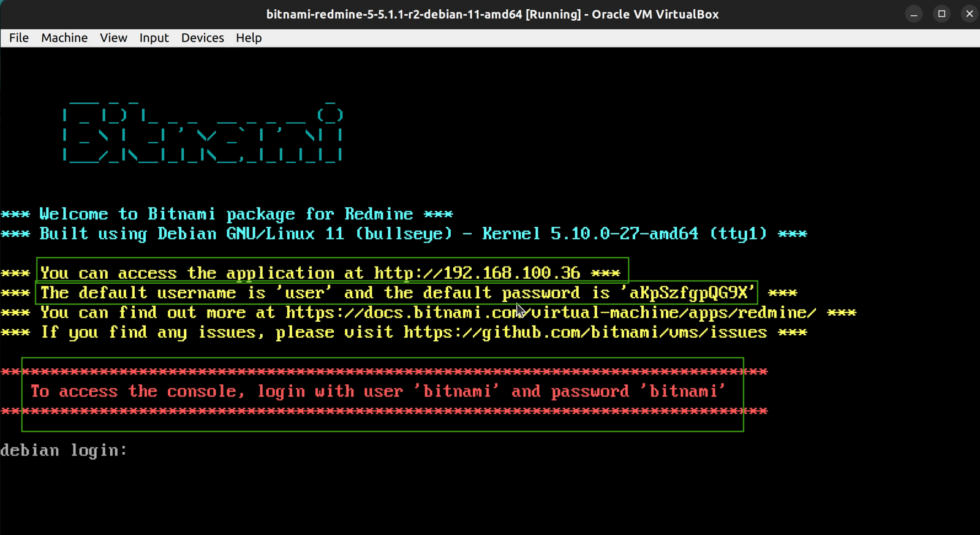Open the Input menu

[154, 38]
